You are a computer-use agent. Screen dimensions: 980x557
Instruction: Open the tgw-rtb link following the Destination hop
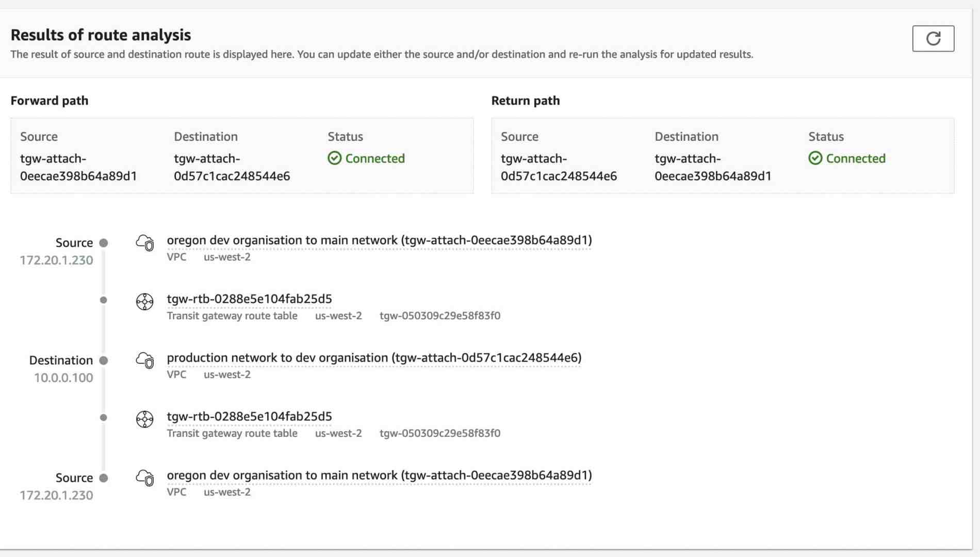click(249, 417)
